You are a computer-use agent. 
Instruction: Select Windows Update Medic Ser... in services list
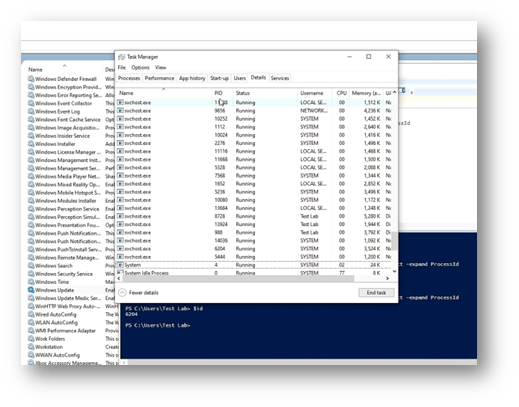point(68,298)
